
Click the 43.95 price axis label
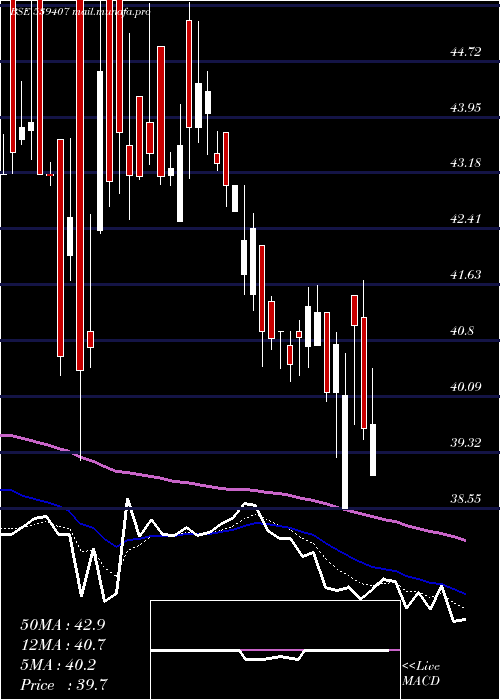point(466,107)
